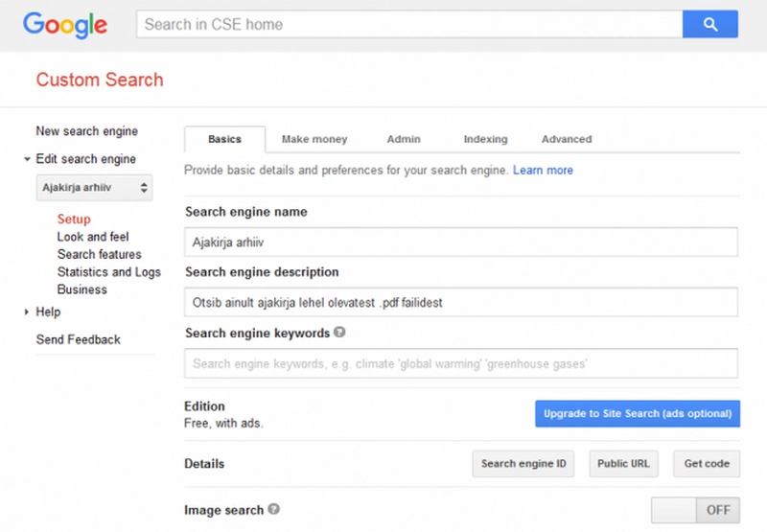
Task: Open the help icon beside Search engine keywords
Action: [x=339, y=333]
